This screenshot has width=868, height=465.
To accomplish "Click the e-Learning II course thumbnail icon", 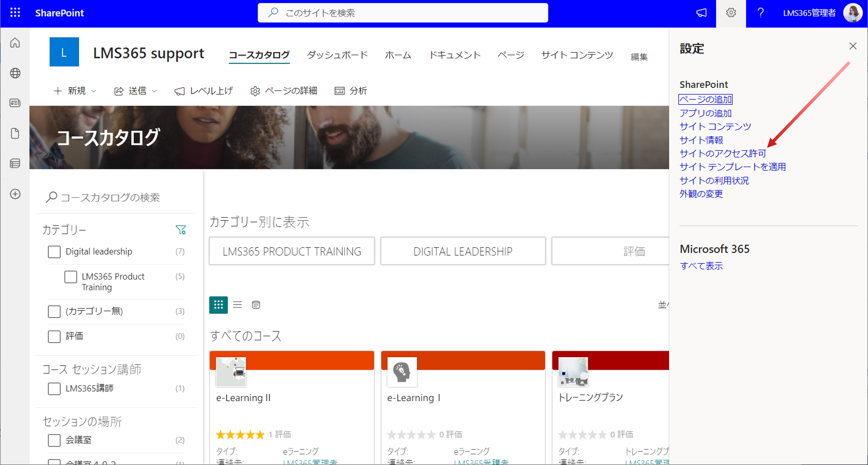I will pyautogui.click(x=231, y=372).
